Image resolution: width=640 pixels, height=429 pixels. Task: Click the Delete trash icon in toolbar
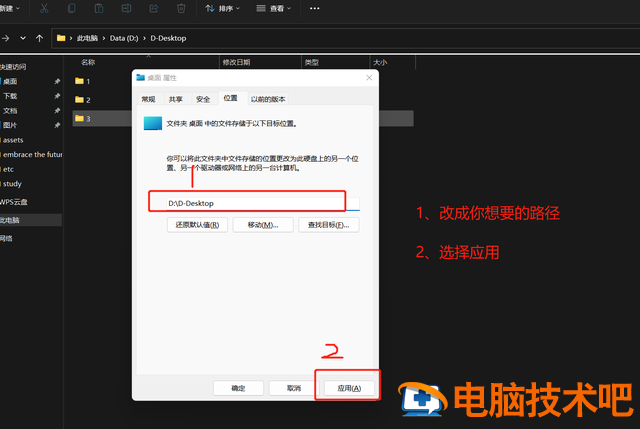point(181,8)
